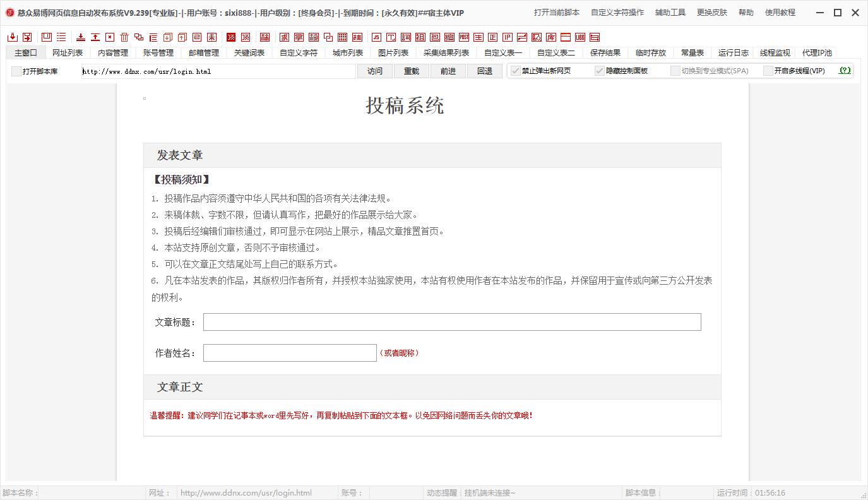Click the 前进 forward button
The width and height of the screenshot is (868, 500).
coord(448,71)
